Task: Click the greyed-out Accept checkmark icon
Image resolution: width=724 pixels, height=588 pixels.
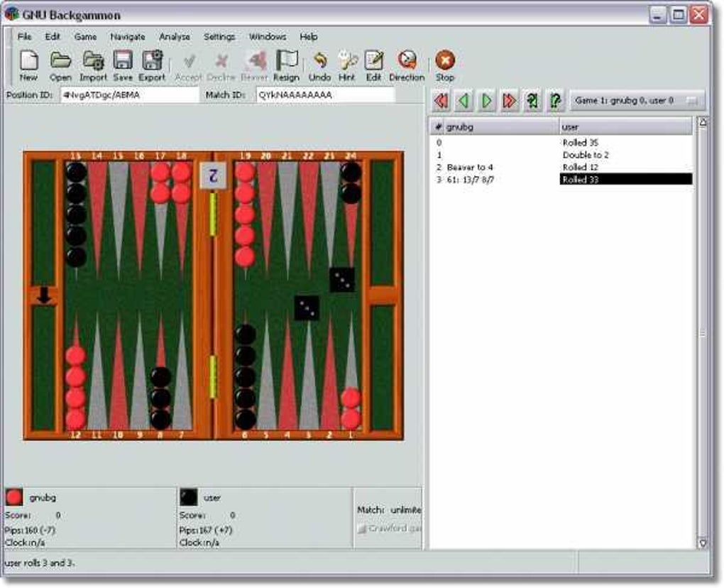Action: tap(189, 61)
